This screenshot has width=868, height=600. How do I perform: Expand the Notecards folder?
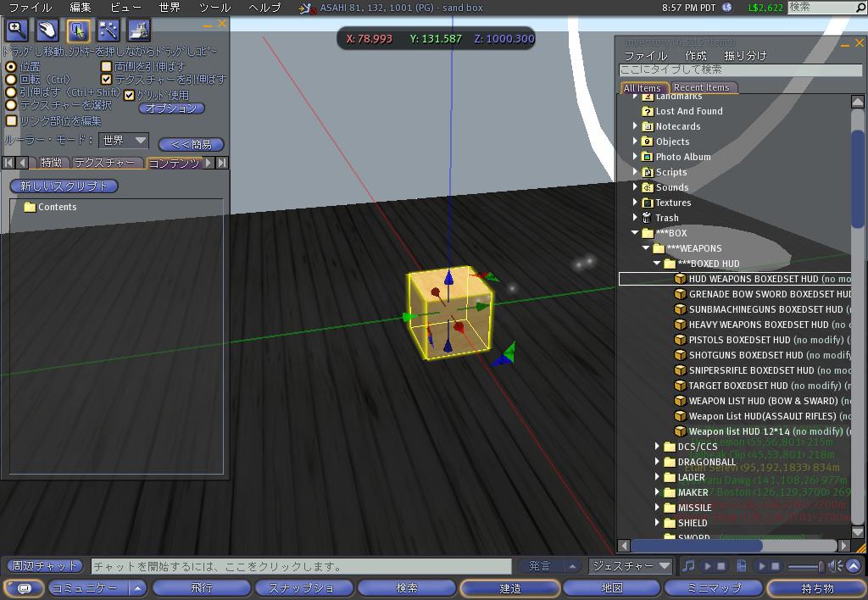[635, 126]
